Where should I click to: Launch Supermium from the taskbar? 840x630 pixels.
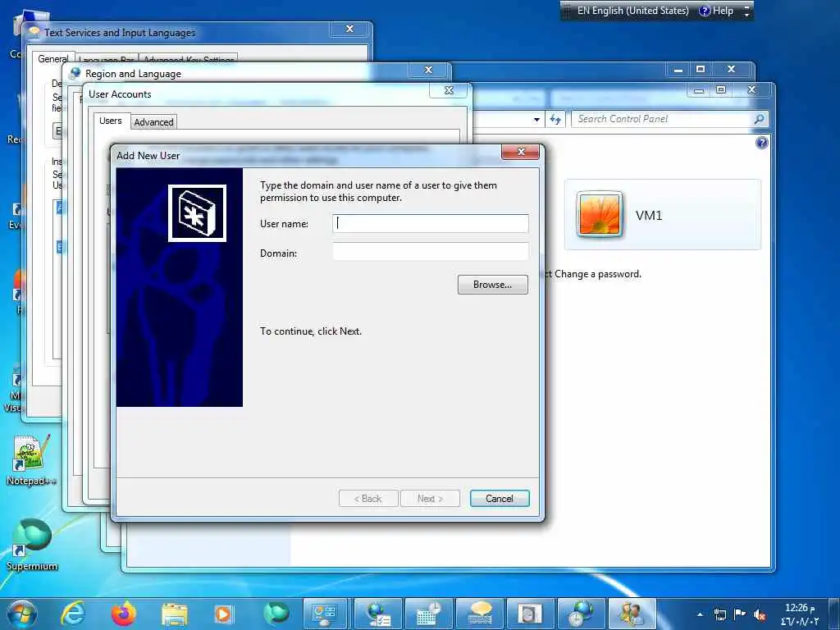(276, 614)
